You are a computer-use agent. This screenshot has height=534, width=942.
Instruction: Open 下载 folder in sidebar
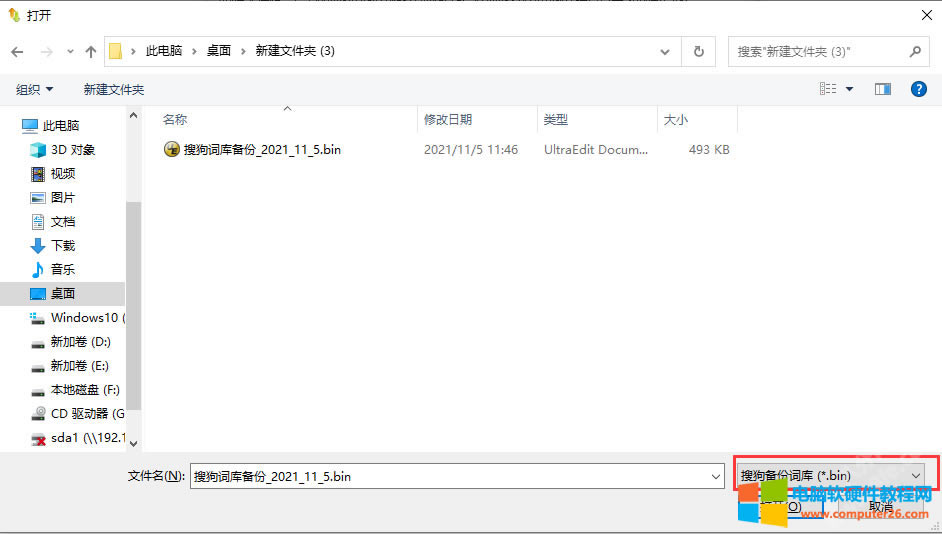(53, 246)
